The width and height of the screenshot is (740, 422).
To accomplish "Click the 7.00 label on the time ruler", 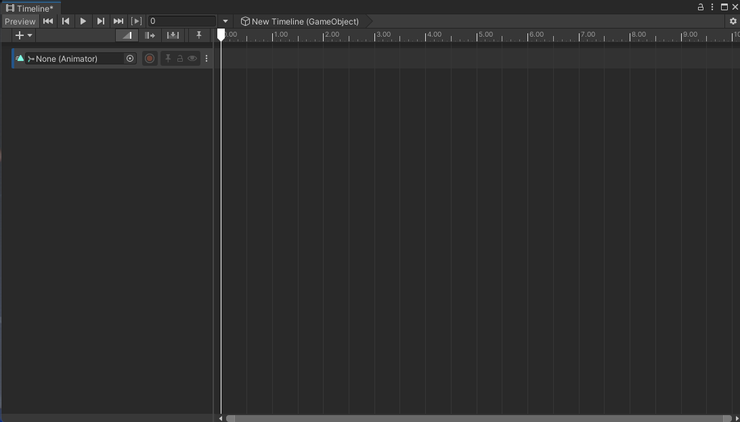I will tap(588, 34).
